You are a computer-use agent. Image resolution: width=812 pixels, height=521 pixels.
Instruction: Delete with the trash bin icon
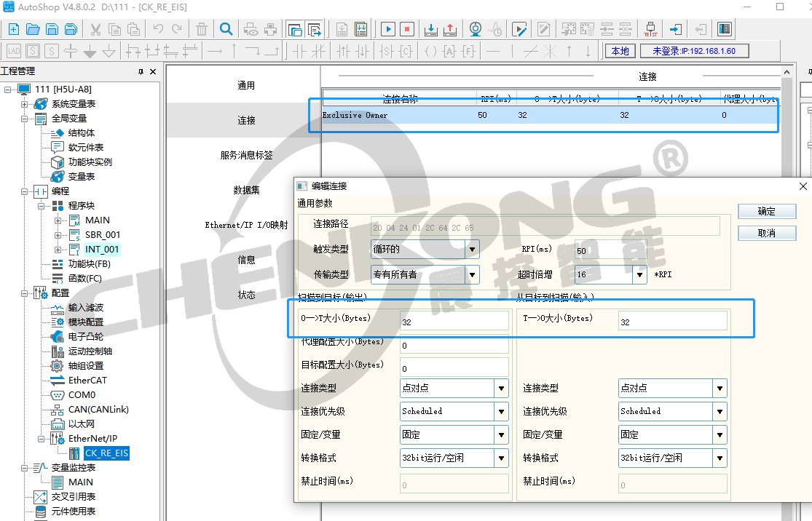[202, 29]
